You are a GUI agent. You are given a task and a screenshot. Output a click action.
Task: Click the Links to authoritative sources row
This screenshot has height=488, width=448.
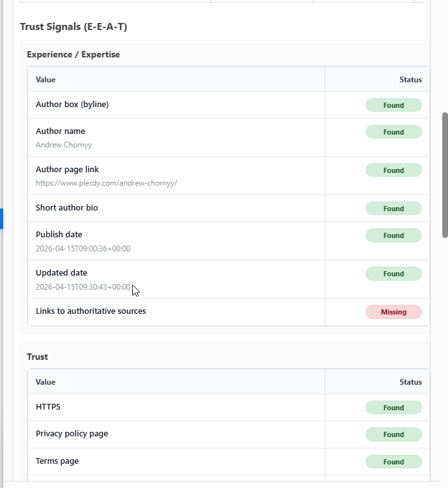(x=91, y=311)
